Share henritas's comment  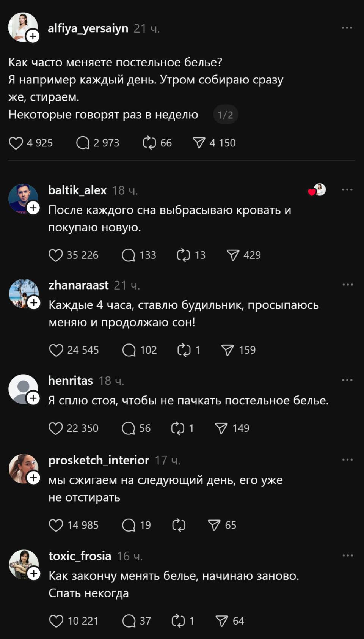pyautogui.click(x=220, y=428)
